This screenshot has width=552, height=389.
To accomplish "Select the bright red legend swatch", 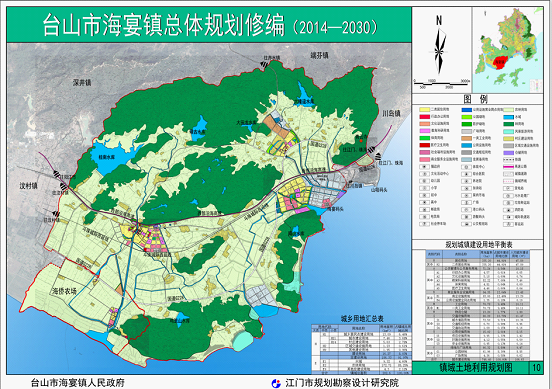I will (x=424, y=117).
